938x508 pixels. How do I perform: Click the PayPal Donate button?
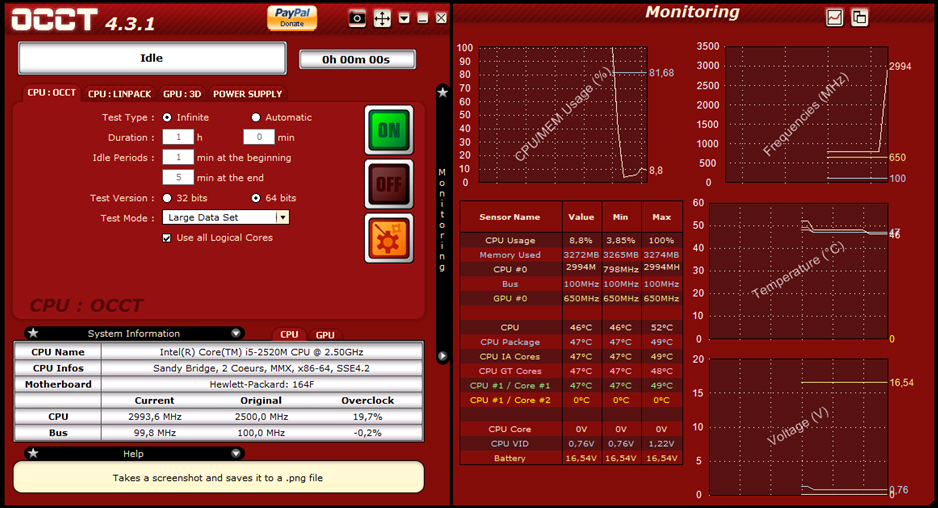[x=292, y=17]
